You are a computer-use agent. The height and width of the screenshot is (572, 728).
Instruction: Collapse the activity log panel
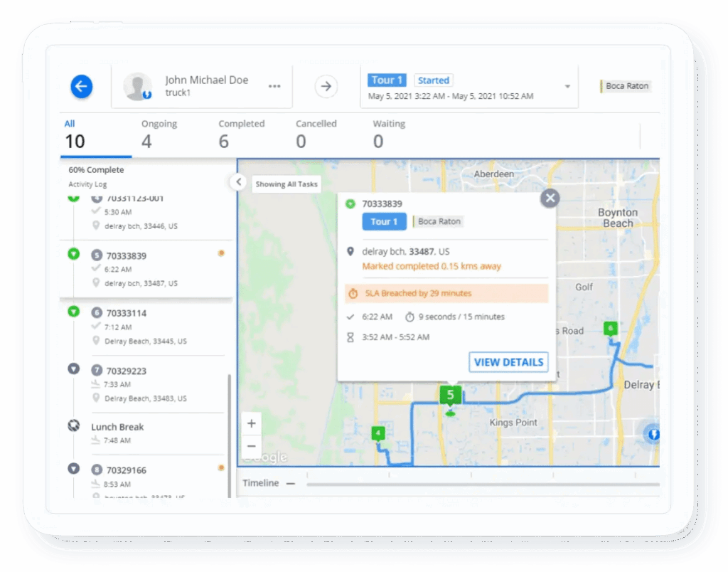238,182
